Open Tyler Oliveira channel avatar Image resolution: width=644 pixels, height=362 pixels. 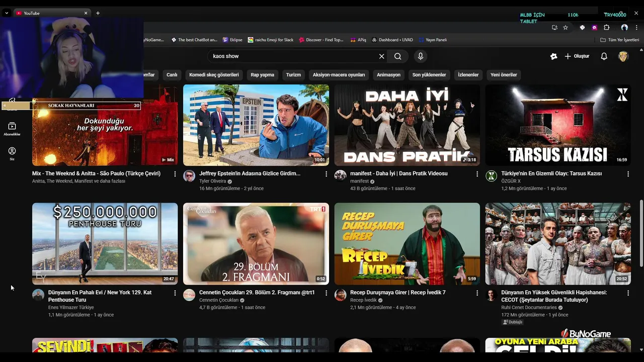tap(189, 176)
